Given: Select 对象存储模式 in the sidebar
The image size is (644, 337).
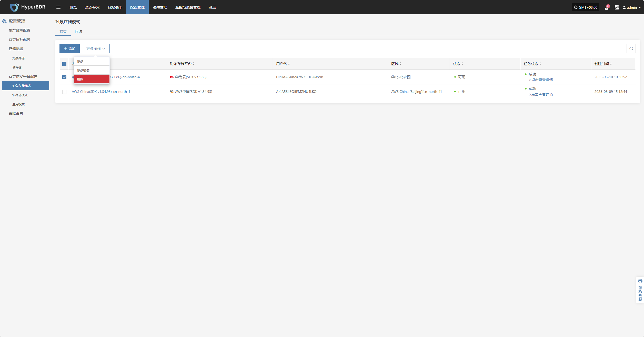Looking at the screenshot, I should (x=26, y=86).
